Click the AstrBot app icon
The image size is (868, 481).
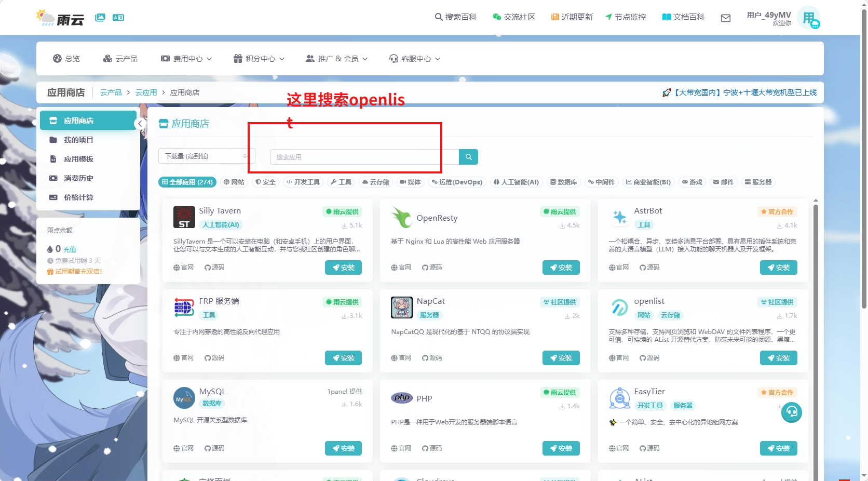tap(619, 217)
